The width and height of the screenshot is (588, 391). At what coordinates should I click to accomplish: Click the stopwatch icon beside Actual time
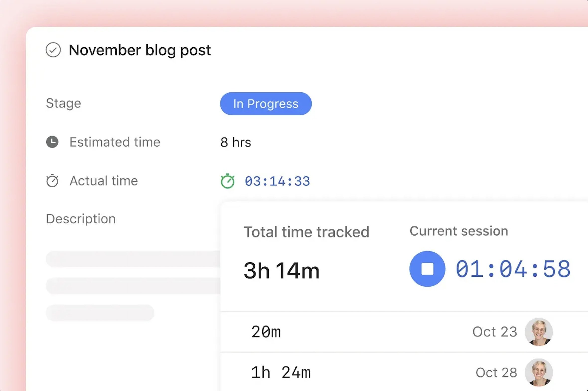52,181
